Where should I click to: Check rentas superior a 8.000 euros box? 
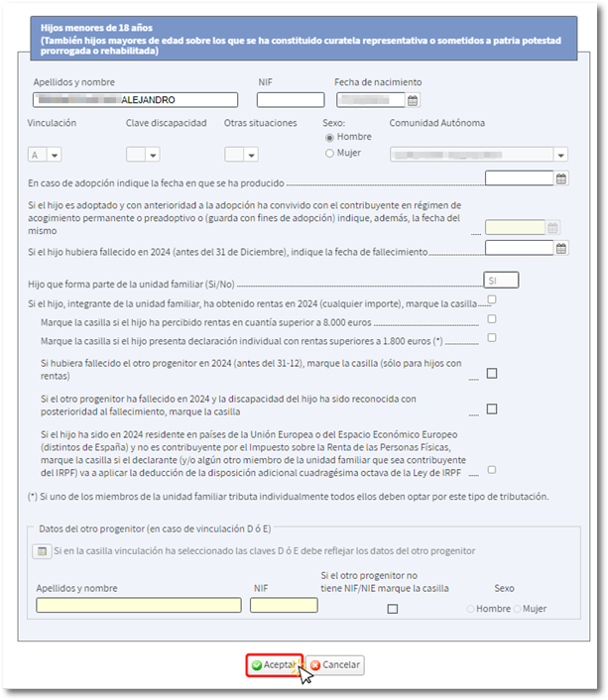pyautogui.click(x=492, y=319)
